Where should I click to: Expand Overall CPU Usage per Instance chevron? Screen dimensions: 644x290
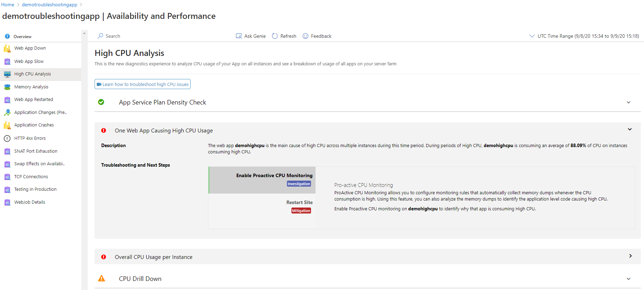[630, 256]
